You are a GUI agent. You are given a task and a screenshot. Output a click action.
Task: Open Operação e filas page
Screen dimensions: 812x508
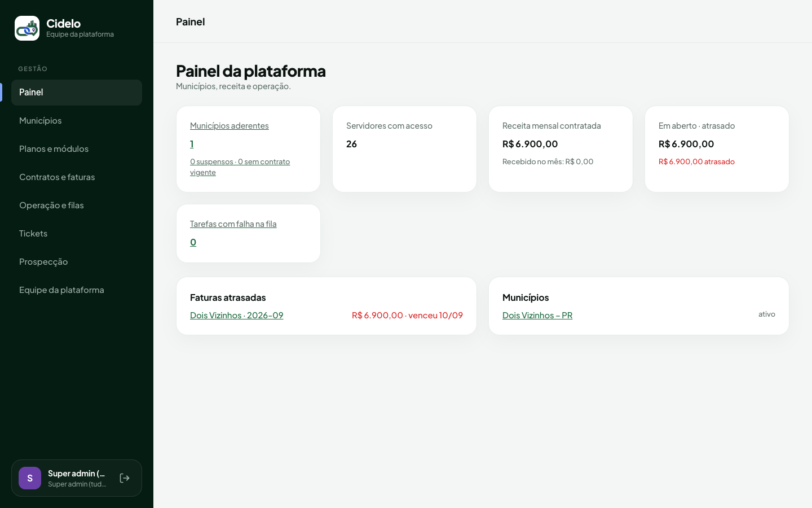click(x=77, y=205)
